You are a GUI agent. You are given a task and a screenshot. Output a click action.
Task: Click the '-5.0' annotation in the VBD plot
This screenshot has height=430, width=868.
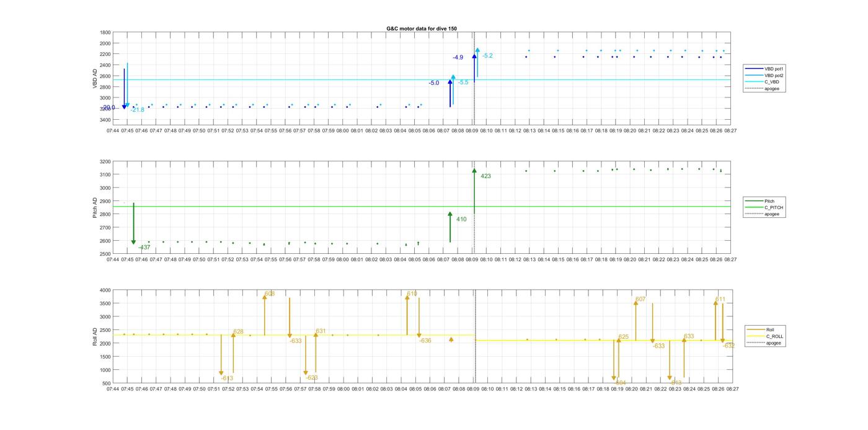coord(433,83)
